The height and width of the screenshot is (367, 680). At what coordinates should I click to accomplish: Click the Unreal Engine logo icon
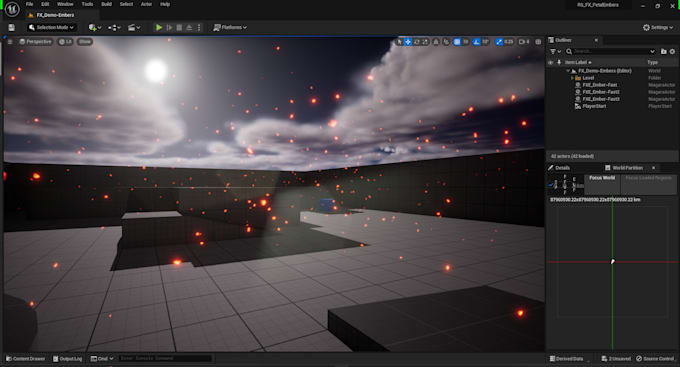point(12,9)
